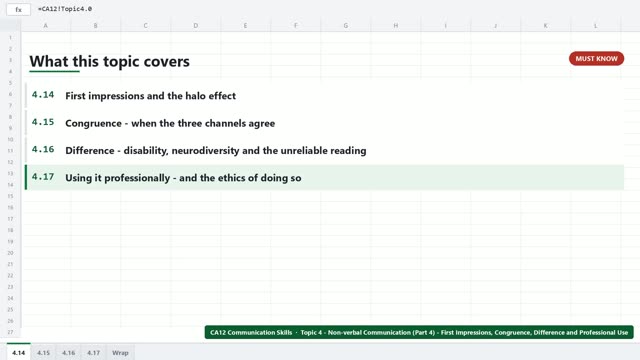Select row 27 header

coord(10,332)
